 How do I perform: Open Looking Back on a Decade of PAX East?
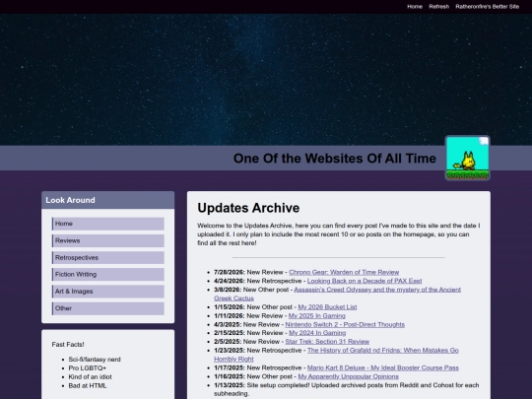point(365,281)
